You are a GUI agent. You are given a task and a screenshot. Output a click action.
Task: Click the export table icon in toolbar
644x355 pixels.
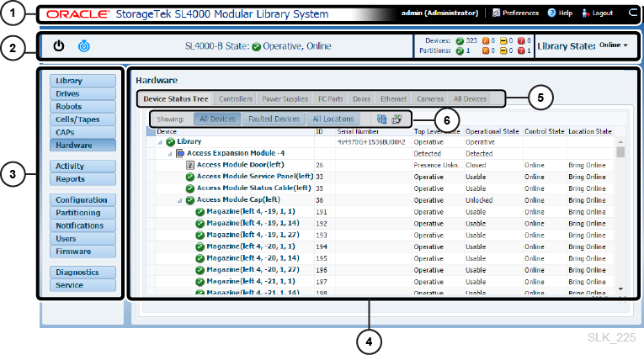(397, 119)
